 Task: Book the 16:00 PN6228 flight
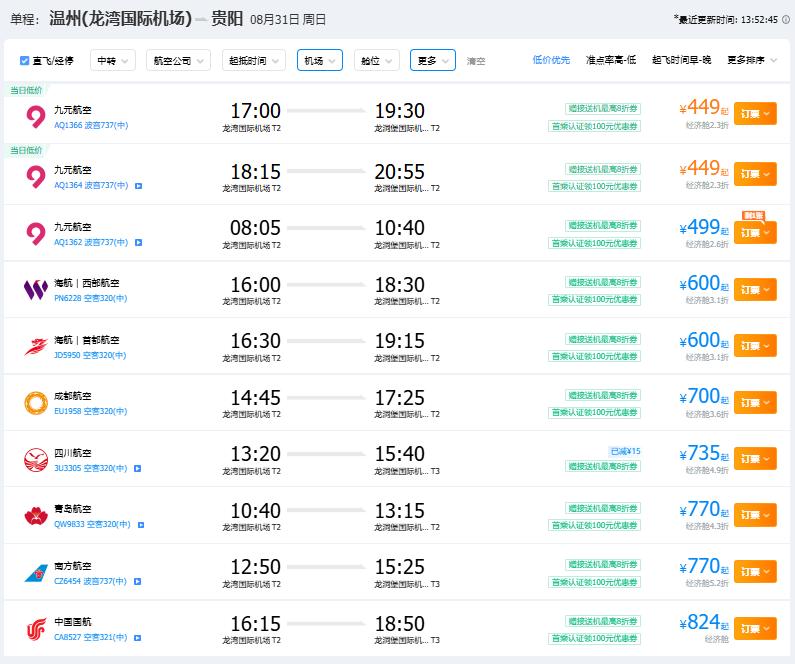click(755, 289)
